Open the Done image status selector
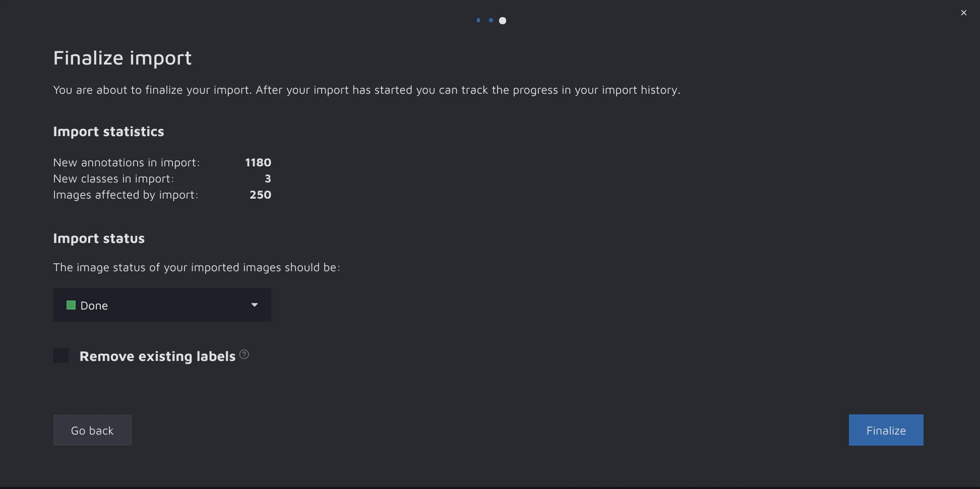 pos(161,305)
